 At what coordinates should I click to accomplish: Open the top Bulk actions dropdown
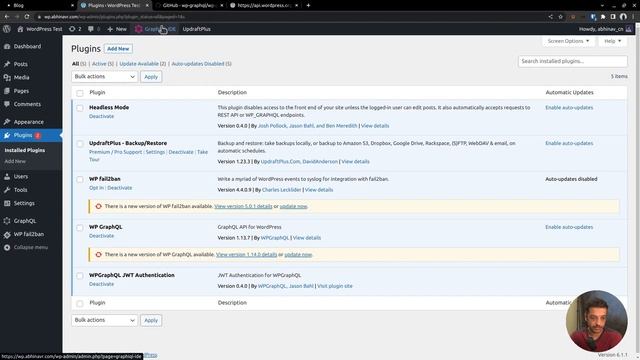(104, 77)
